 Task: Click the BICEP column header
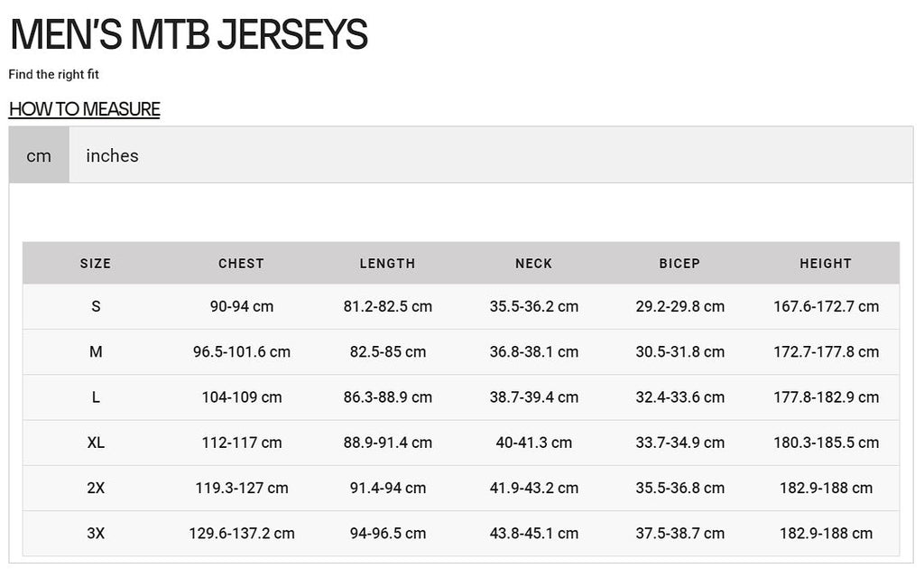(x=679, y=264)
